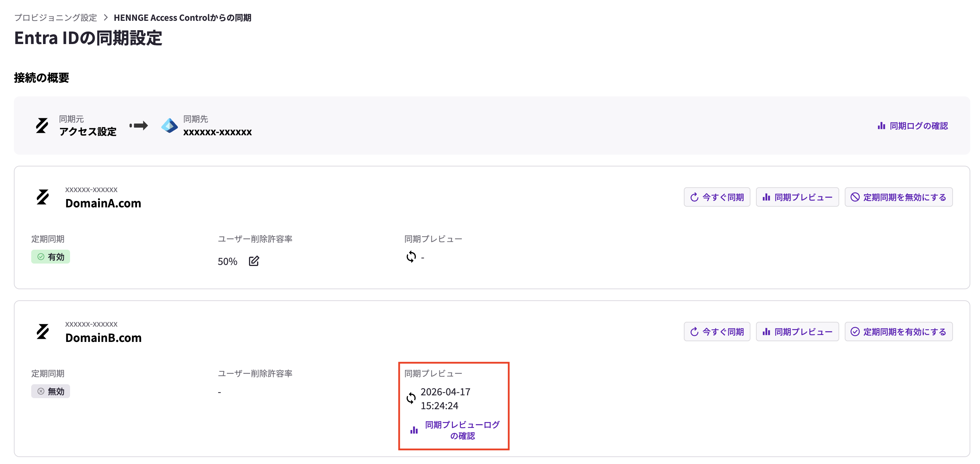Click the HENNGE logo next to アクセス設定

point(42,126)
